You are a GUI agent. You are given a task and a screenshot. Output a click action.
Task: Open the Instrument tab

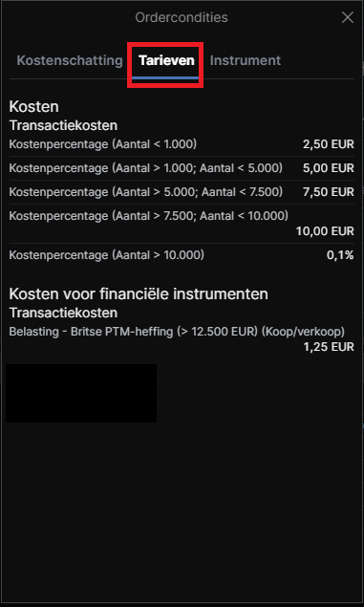[246, 61]
